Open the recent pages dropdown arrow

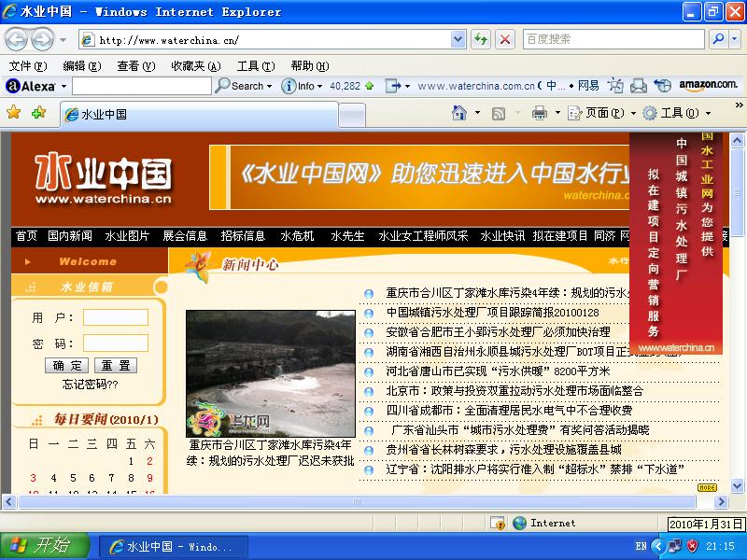click(63, 40)
